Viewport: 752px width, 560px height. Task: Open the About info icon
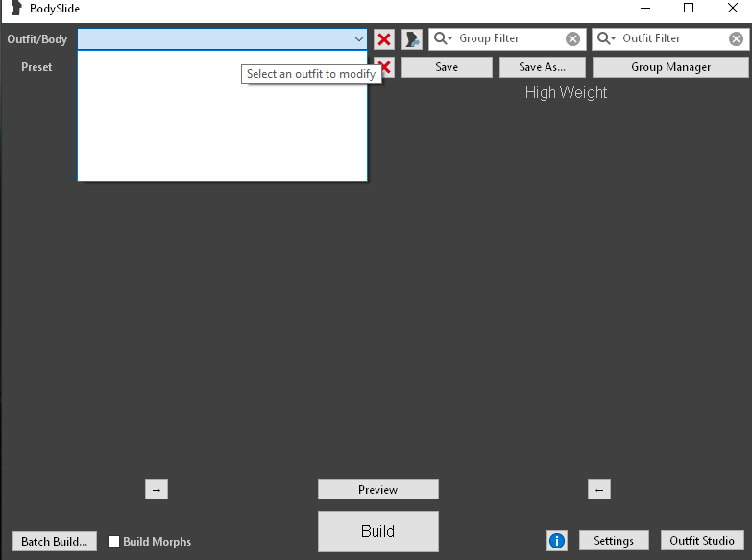click(557, 541)
